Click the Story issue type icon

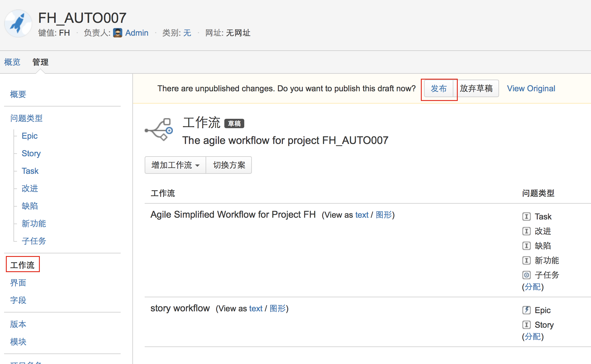526,325
